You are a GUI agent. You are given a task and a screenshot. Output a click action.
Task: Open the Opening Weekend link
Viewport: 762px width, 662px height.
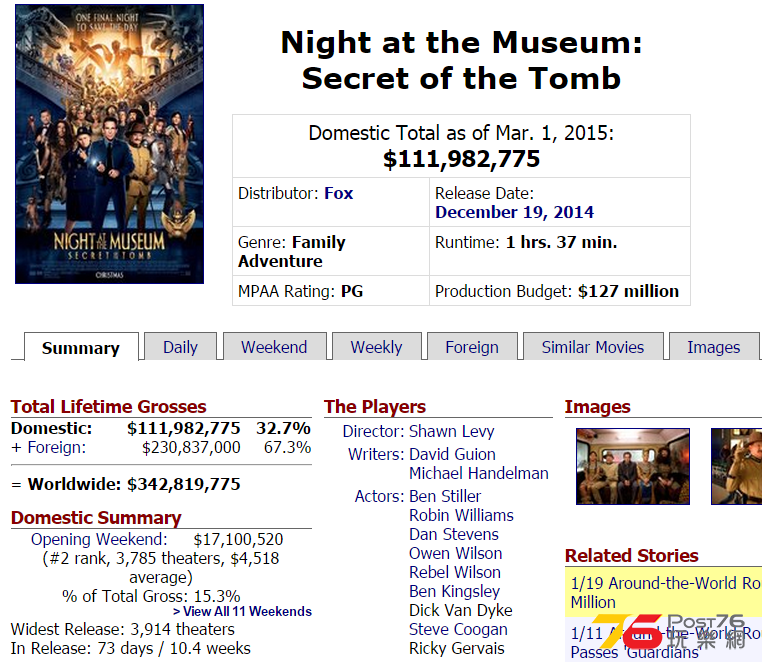point(99,540)
